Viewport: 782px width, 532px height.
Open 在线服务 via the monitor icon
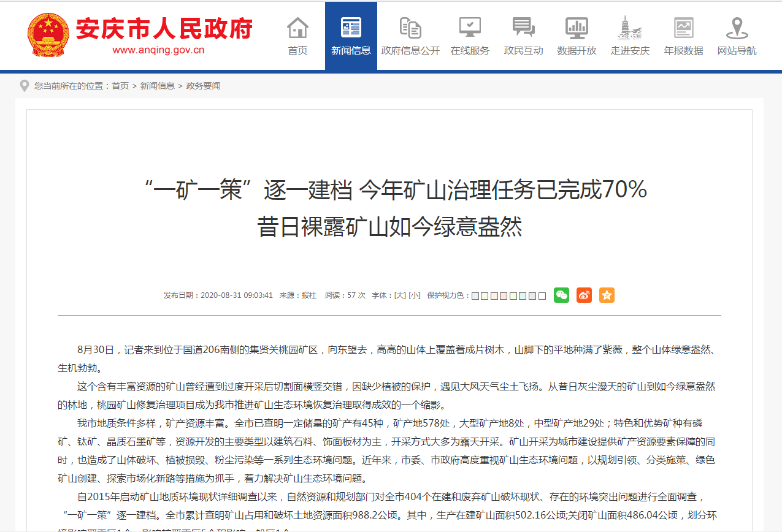click(x=469, y=27)
